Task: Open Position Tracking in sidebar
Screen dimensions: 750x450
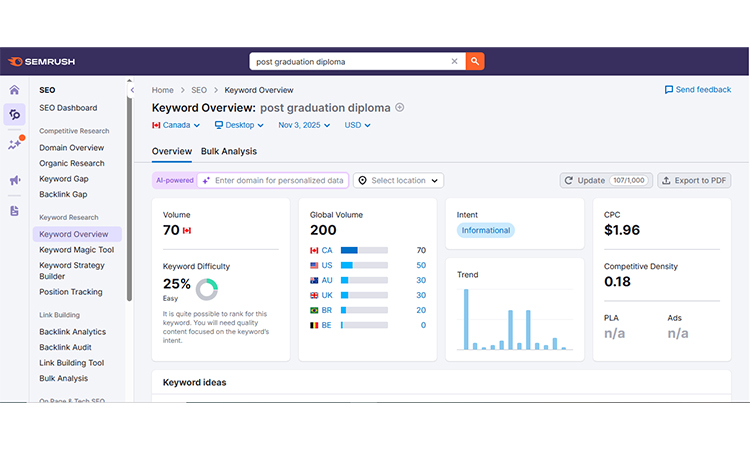Action: point(71,292)
